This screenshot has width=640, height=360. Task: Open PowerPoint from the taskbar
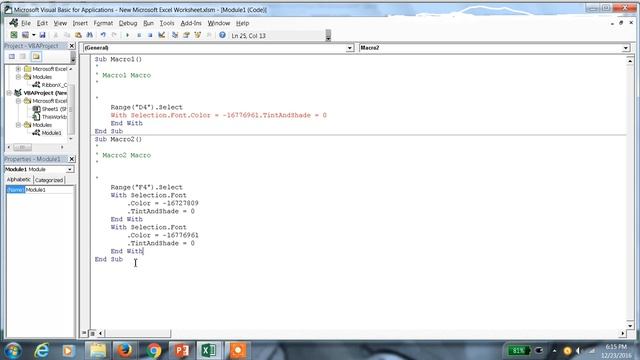tap(182, 351)
